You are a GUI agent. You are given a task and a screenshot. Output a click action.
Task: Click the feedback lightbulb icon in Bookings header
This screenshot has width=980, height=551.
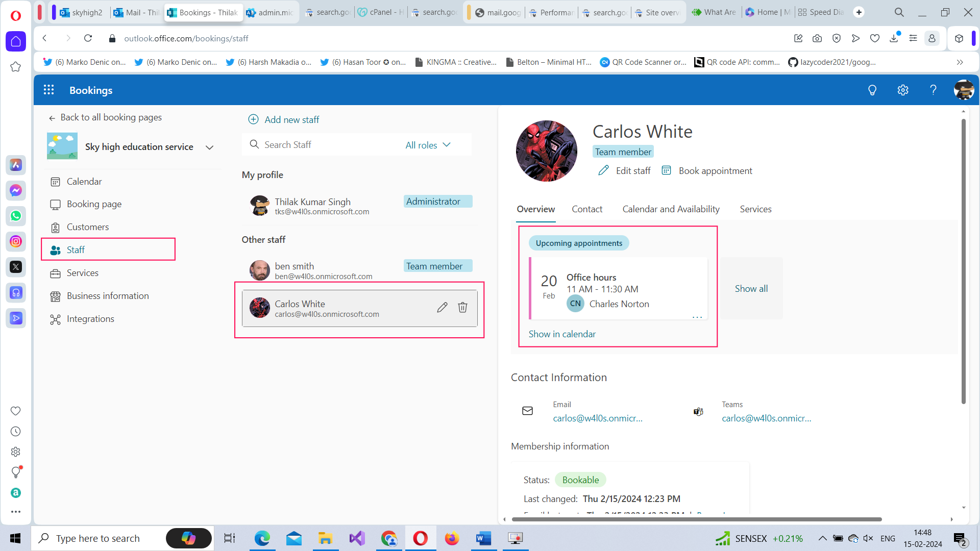click(x=872, y=90)
